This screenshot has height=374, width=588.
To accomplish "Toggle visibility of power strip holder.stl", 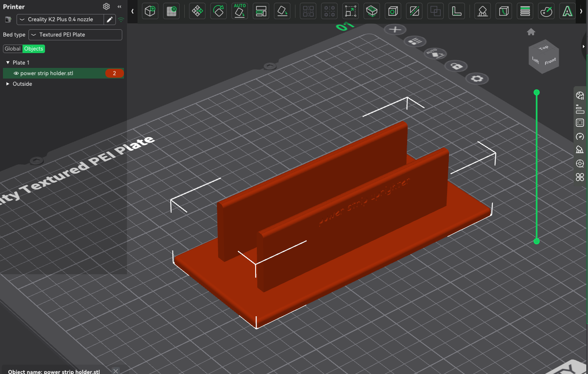I will pos(16,73).
